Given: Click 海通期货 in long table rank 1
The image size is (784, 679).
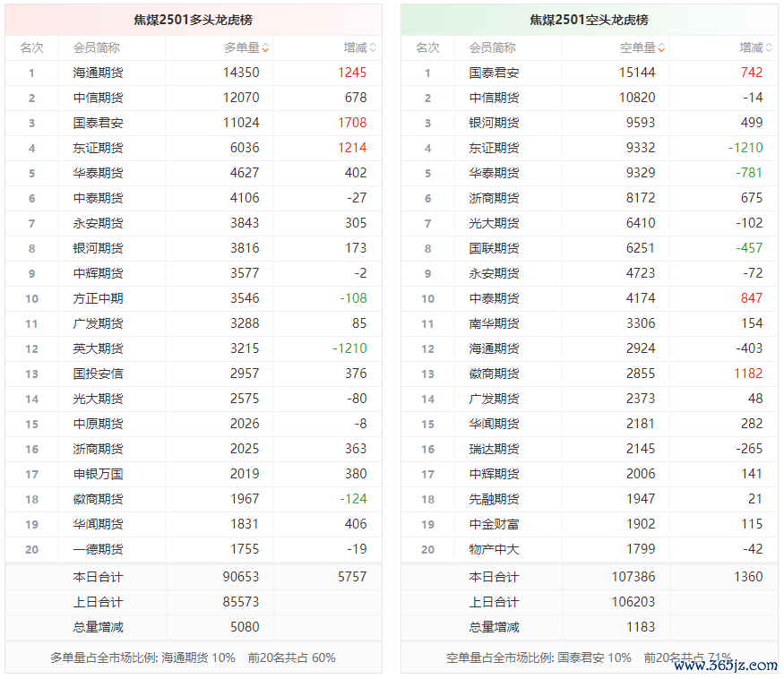Looking at the screenshot, I should pos(98,73).
